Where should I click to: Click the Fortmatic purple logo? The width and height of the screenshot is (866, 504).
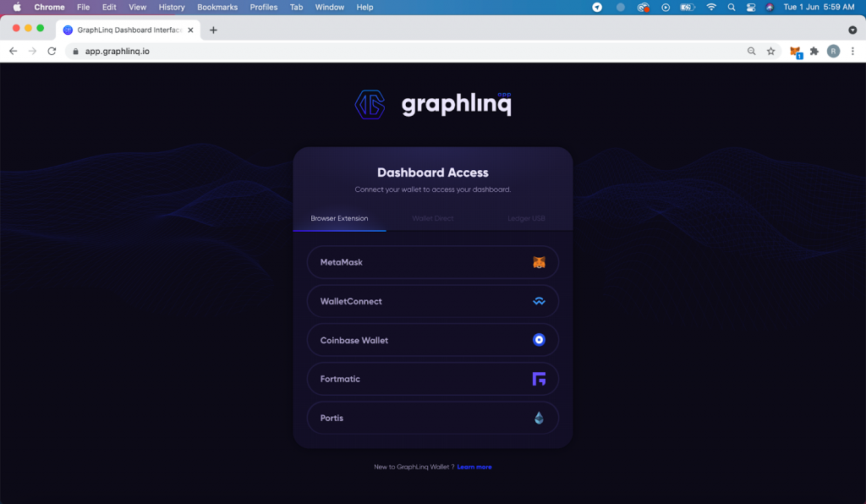click(x=539, y=379)
